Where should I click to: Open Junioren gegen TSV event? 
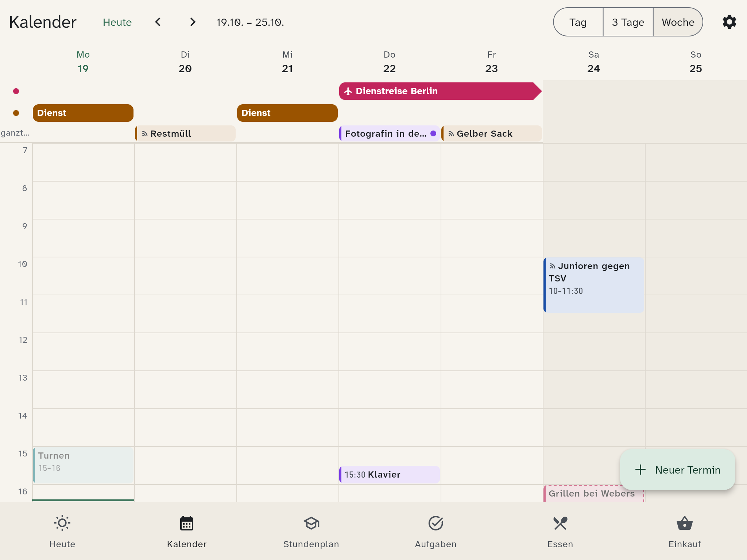pos(593,285)
